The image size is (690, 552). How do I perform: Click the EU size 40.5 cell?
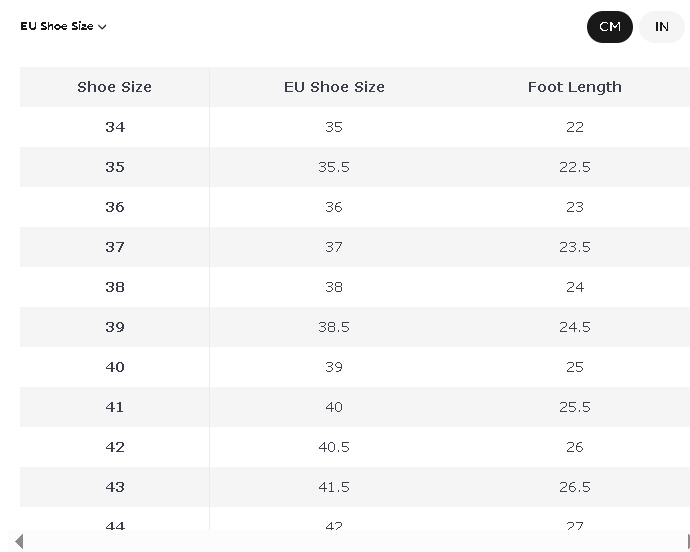tap(334, 447)
